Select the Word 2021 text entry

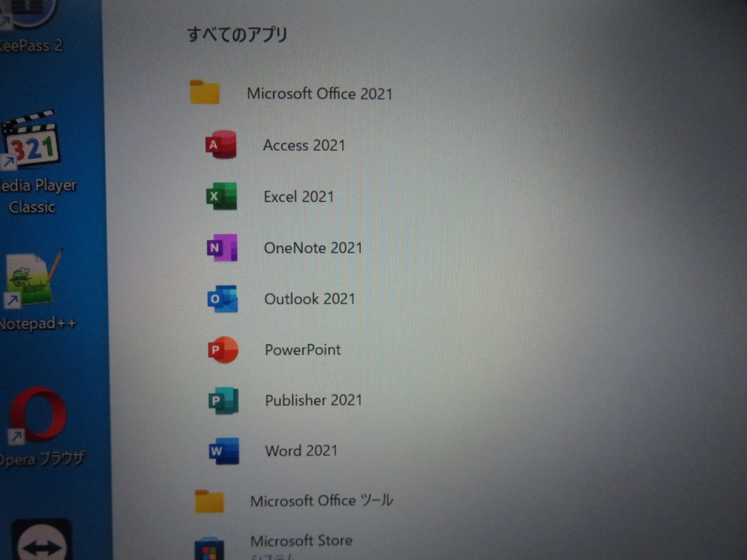click(x=302, y=450)
